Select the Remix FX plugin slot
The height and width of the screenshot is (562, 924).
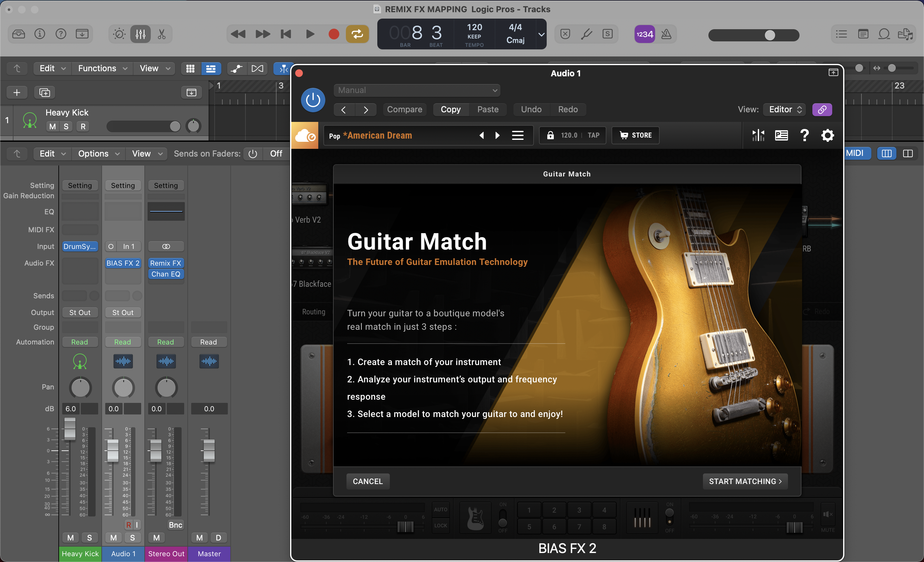(165, 263)
